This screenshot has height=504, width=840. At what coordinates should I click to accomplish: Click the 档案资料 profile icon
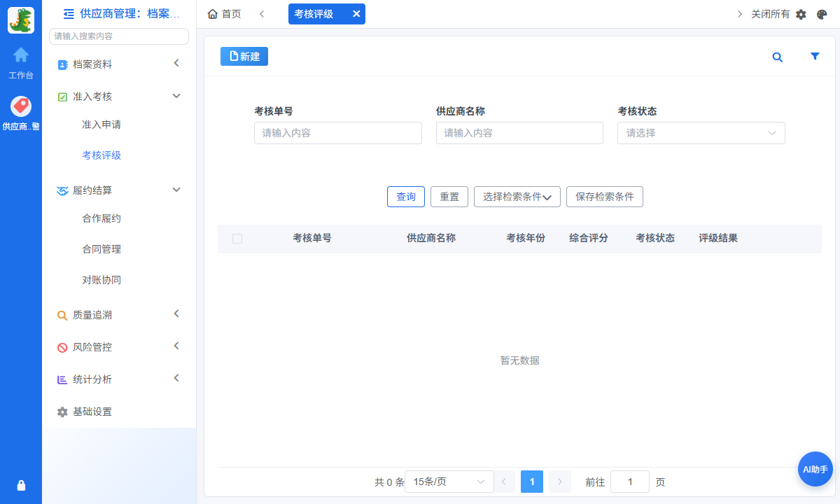click(x=62, y=64)
